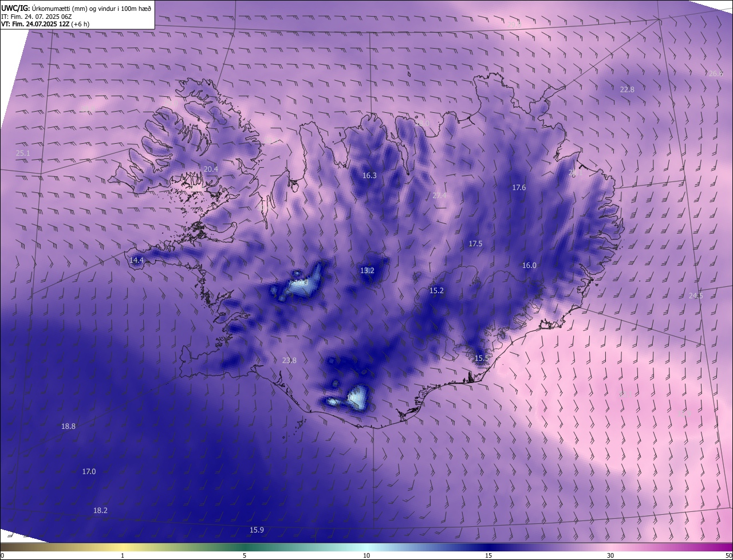Click the 25.1 value label on the map
Viewport: 733px width, 560px height.
(x=23, y=153)
